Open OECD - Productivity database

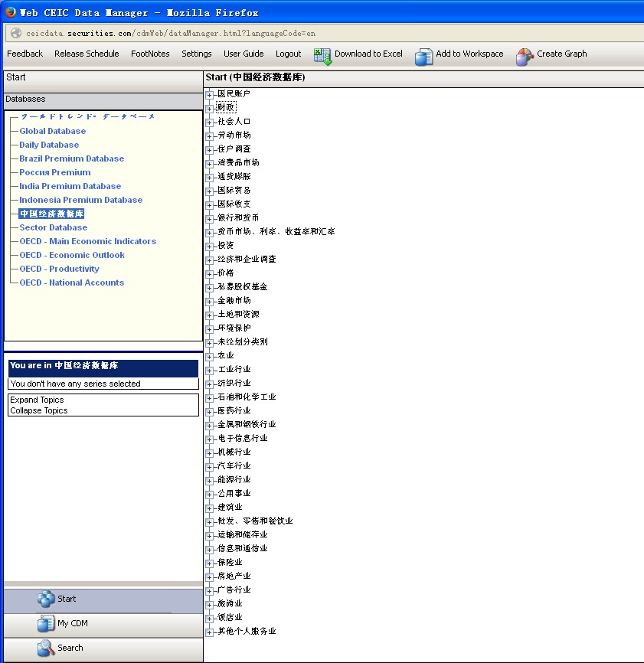click(x=59, y=269)
